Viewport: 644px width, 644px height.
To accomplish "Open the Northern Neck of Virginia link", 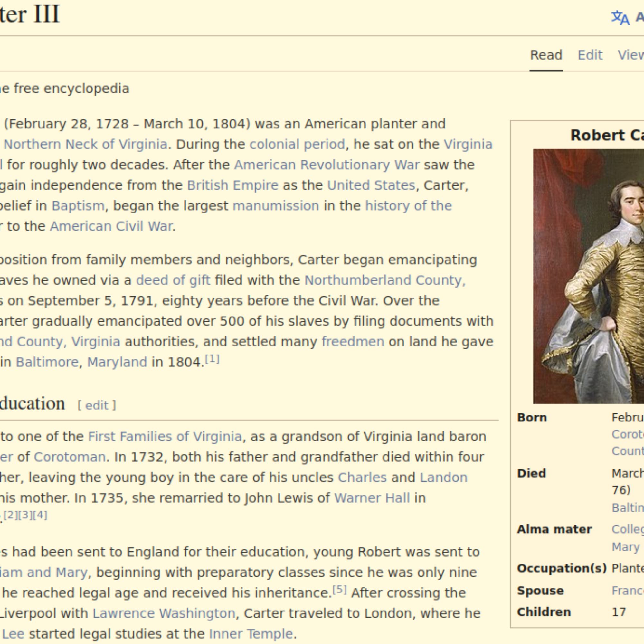I will pos(85,144).
